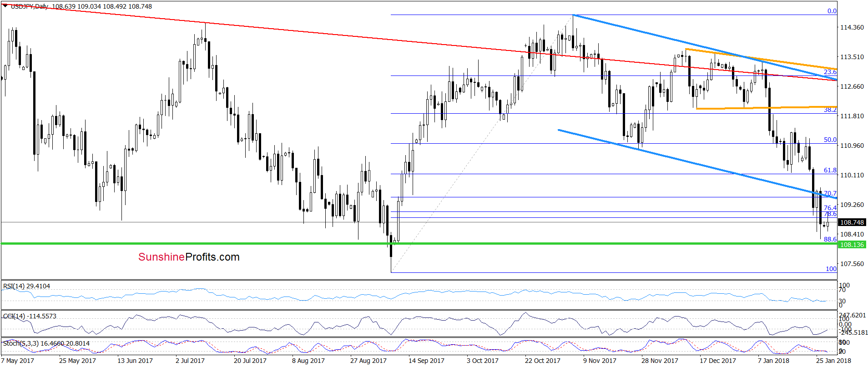The image size is (868, 367).
Task: Click the Stoch(5,3,3) indicator label
Action: [x=46, y=343]
